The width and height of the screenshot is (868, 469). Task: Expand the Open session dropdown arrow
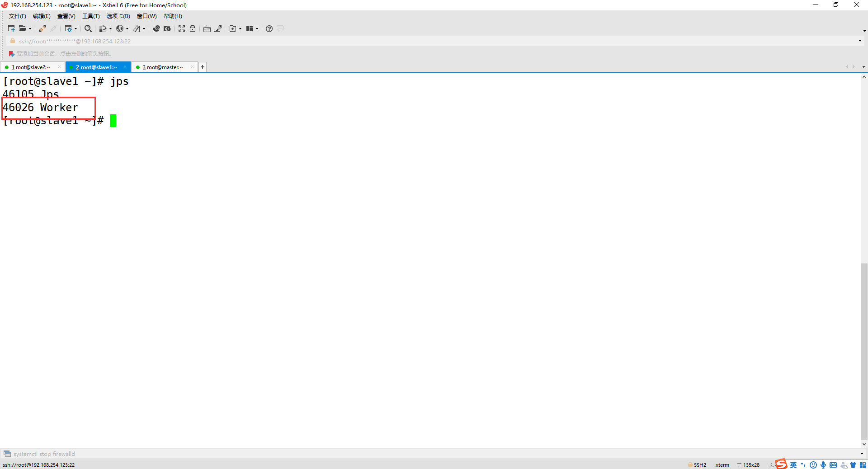point(30,29)
